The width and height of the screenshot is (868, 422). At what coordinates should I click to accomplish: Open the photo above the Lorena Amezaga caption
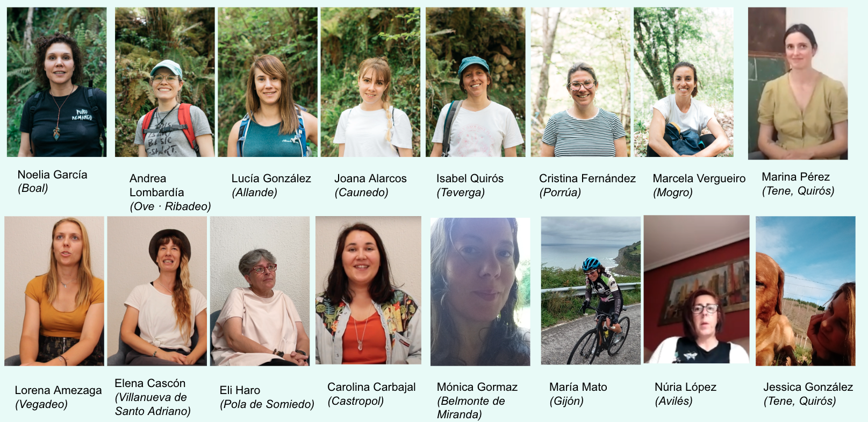click(x=54, y=291)
